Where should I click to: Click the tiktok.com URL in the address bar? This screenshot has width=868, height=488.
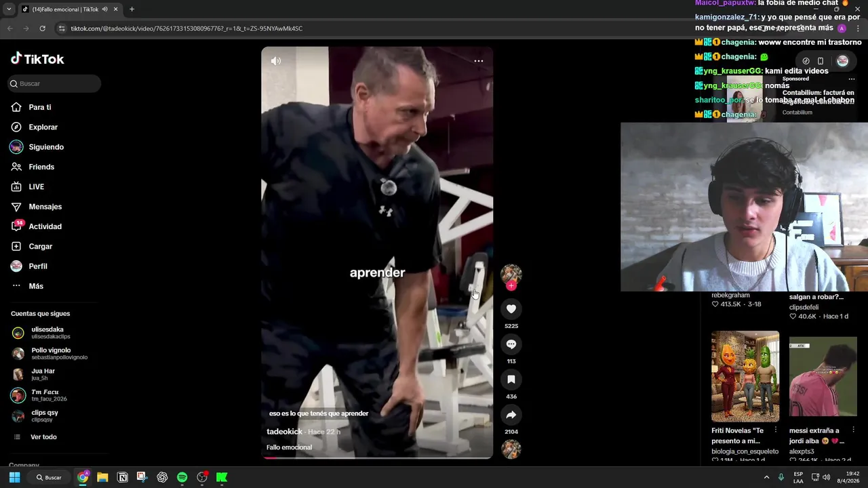pyautogui.click(x=186, y=28)
